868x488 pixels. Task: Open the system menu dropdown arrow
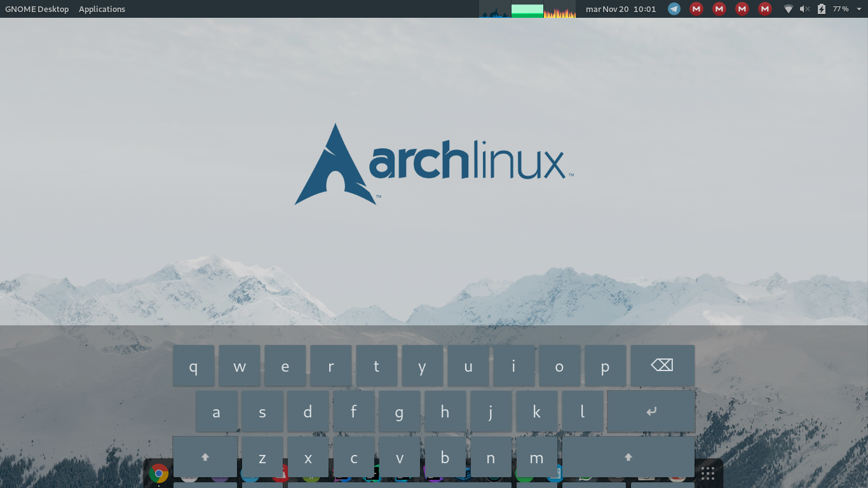[859, 9]
